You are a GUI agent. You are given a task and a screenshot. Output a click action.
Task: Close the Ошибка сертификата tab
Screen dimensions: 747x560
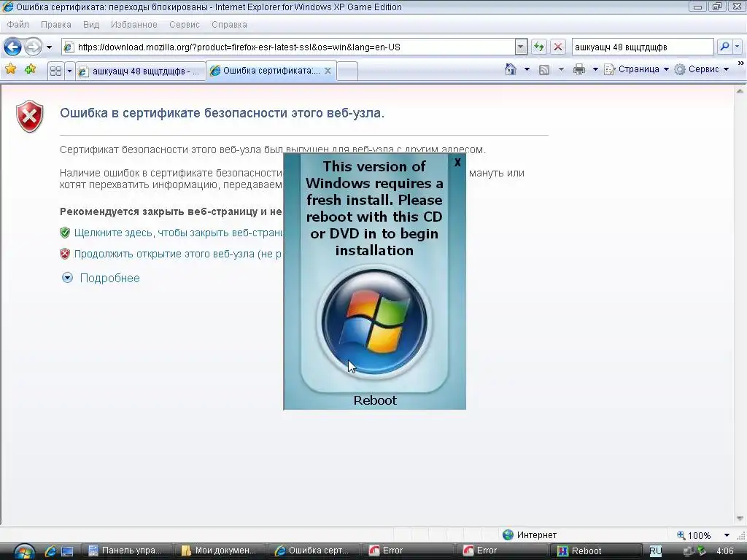coord(328,71)
